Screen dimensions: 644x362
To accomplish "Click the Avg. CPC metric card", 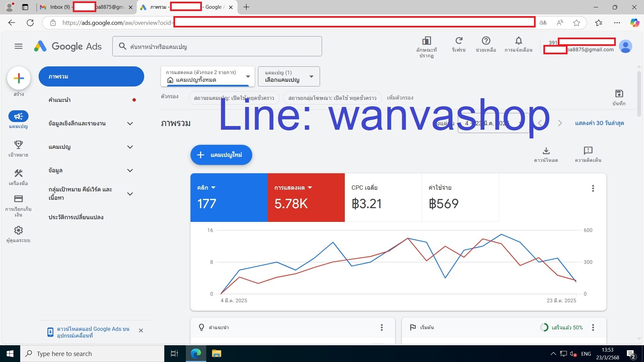I will (x=383, y=197).
